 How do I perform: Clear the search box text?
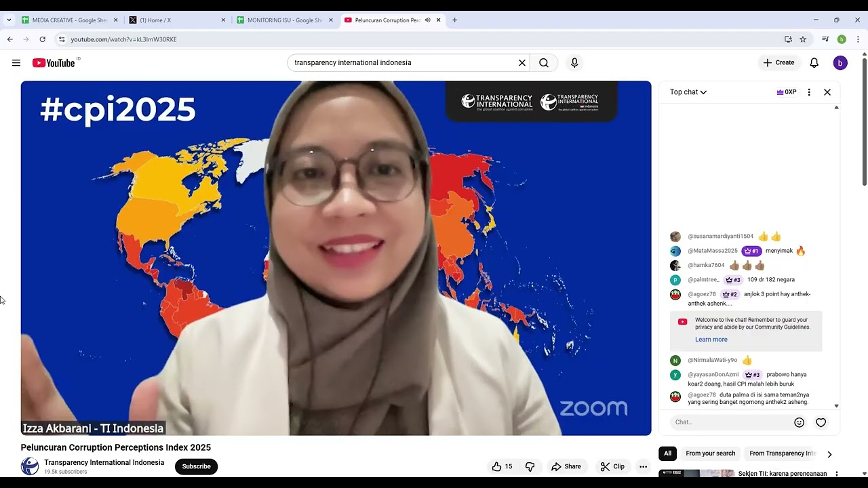pyautogui.click(x=522, y=63)
